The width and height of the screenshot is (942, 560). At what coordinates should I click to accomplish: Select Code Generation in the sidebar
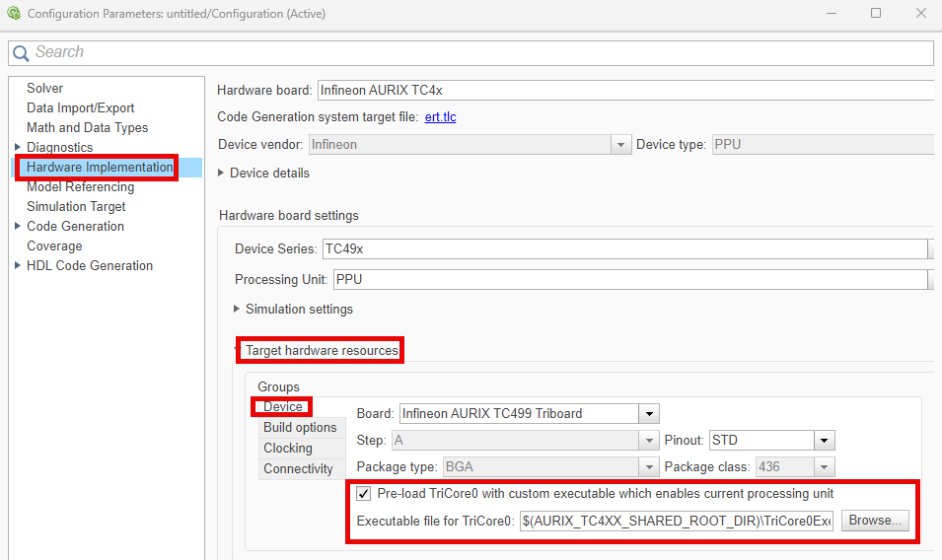(x=75, y=227)
